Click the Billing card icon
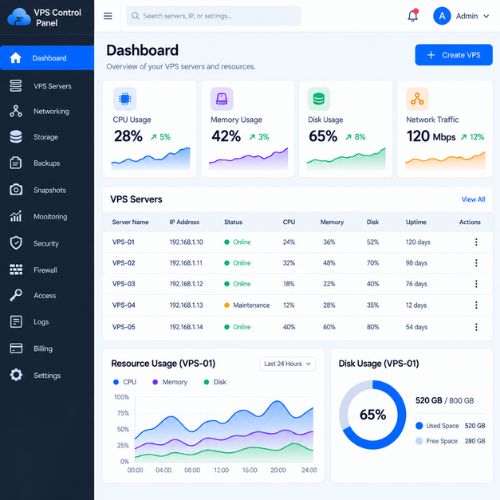Image resolution: width=500 pixels, height=500 pixels. (x=16, y=348)
